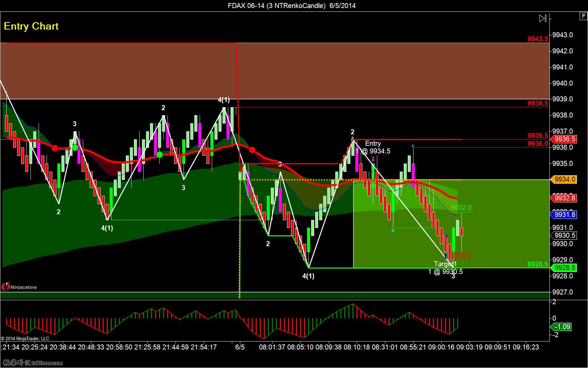
Task: Click the green 9928.5 level label text
Action: pyautogui.click(x=538, y=264)
